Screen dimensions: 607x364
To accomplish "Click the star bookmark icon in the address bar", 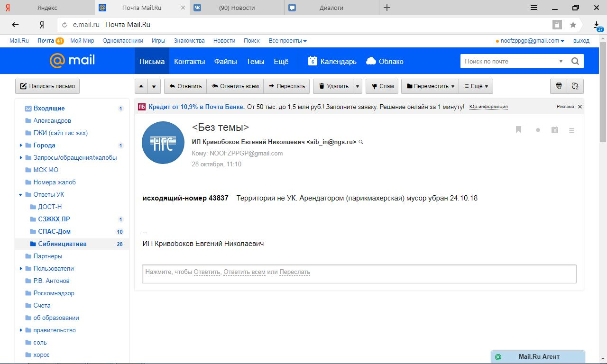I will click(573, 25).
